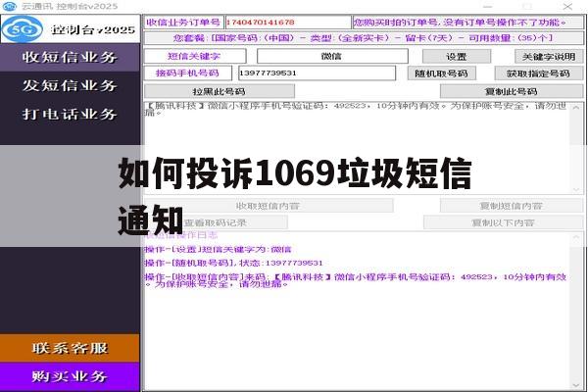Click the 5G cloud logo icon

point(23,28)
